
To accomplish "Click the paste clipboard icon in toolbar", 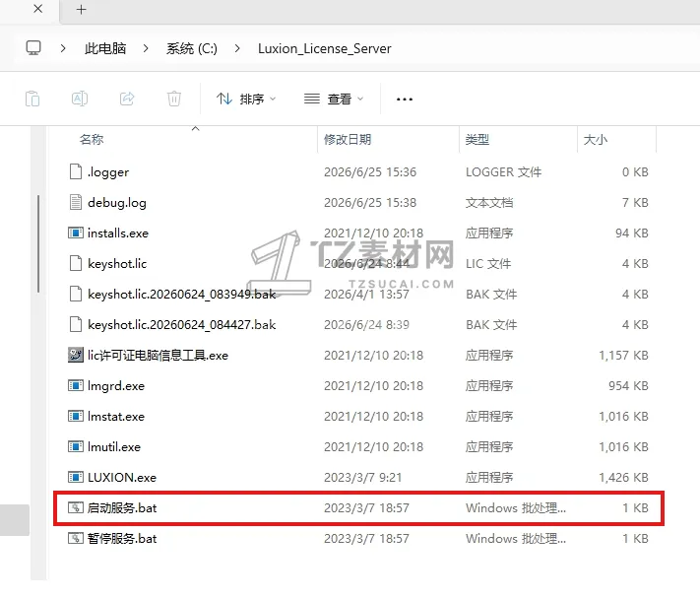I will coord(32,99).
